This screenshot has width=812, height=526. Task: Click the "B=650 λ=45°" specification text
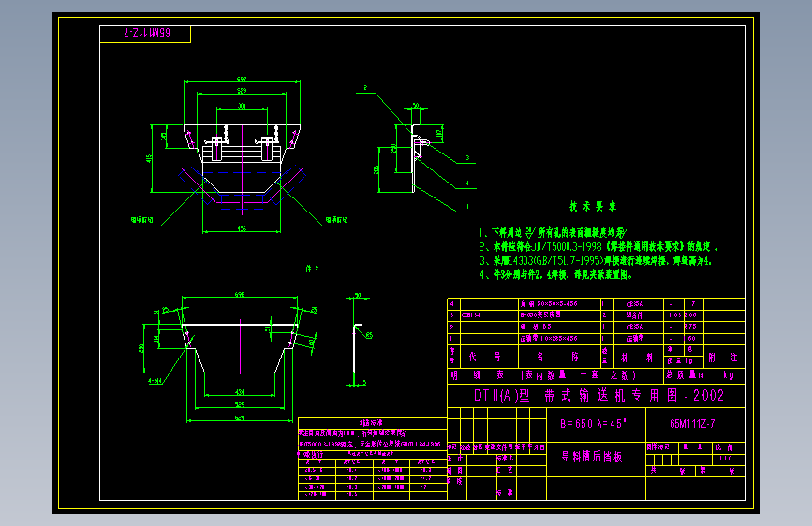(x=593, y=424)
